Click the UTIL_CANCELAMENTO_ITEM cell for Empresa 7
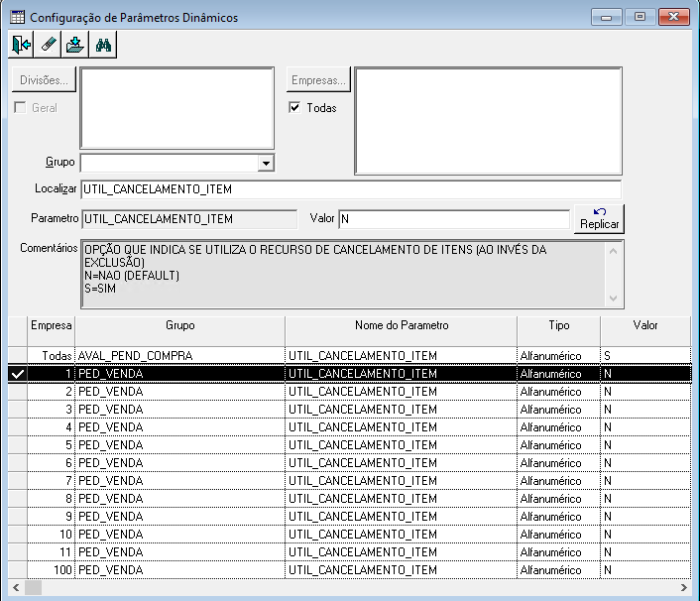Screen dimensions: 700x601 pos(402,481)
